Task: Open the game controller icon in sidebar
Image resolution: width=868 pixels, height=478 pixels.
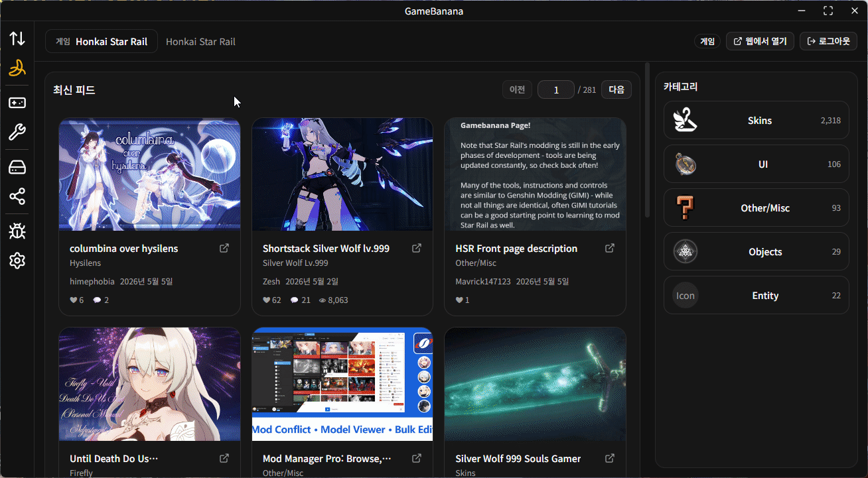Action: pyautogui.click(x=17, y=103)
